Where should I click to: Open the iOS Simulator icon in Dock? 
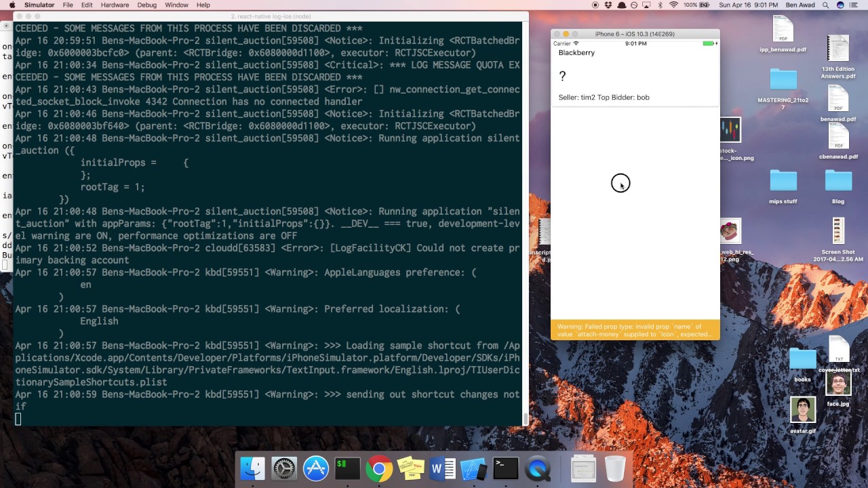pyautogui.click(x=473, y=468)
